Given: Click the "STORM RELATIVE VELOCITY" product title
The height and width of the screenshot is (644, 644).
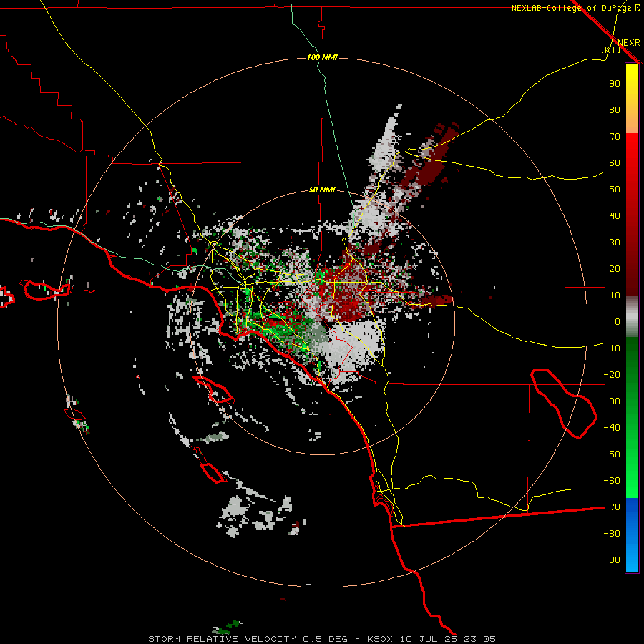Looking at the screenshot, I should coord(223,639).
